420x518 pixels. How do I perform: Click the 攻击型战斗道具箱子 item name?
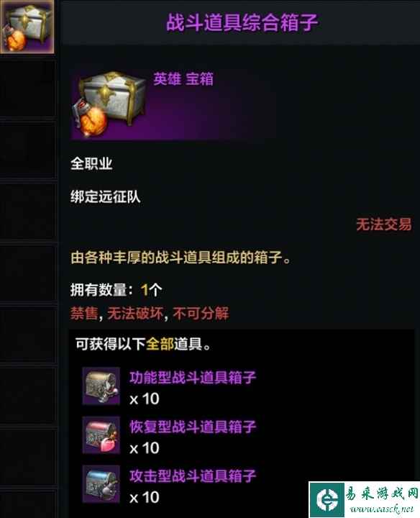[193, 476]
